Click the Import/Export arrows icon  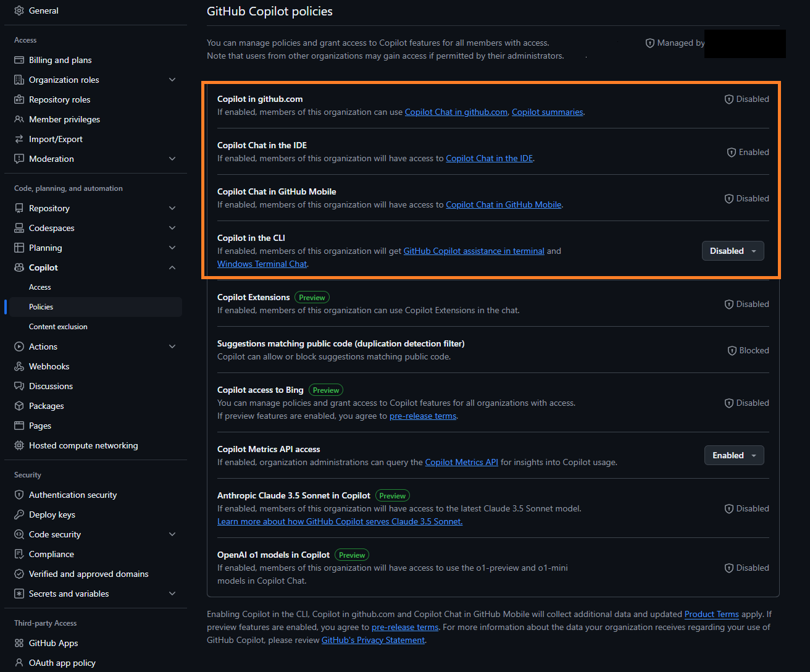(19, 139)
